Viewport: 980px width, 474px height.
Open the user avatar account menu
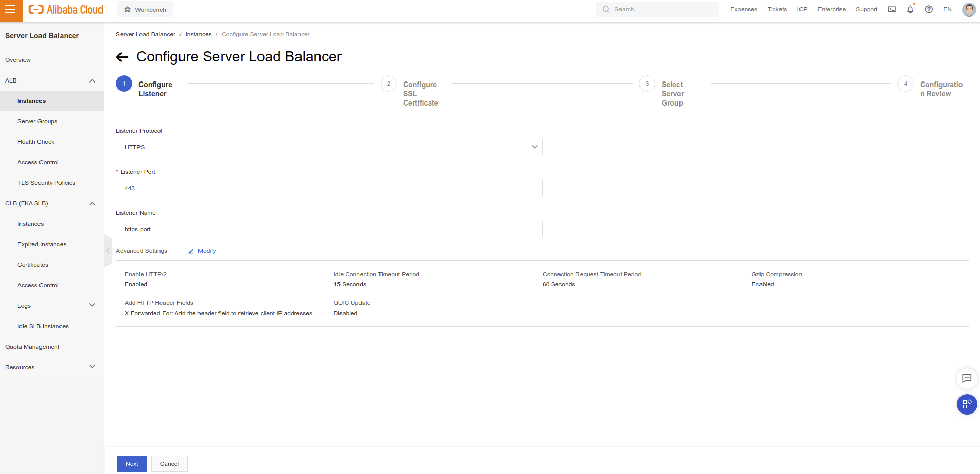point(969,9)
